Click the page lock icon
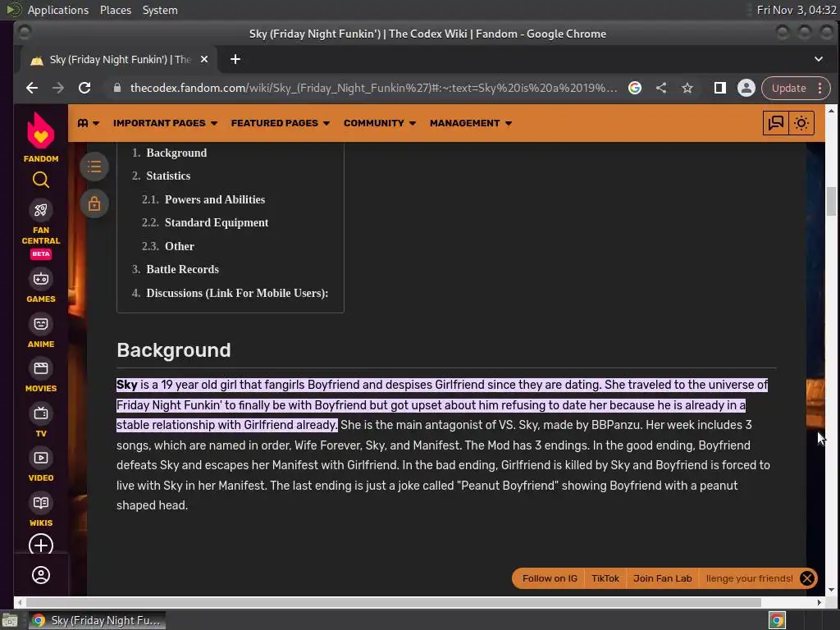 click(94, 204)
